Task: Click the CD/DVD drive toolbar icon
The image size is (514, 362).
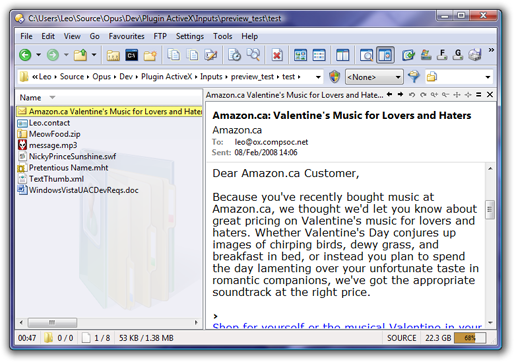Action: pos(475,55)
